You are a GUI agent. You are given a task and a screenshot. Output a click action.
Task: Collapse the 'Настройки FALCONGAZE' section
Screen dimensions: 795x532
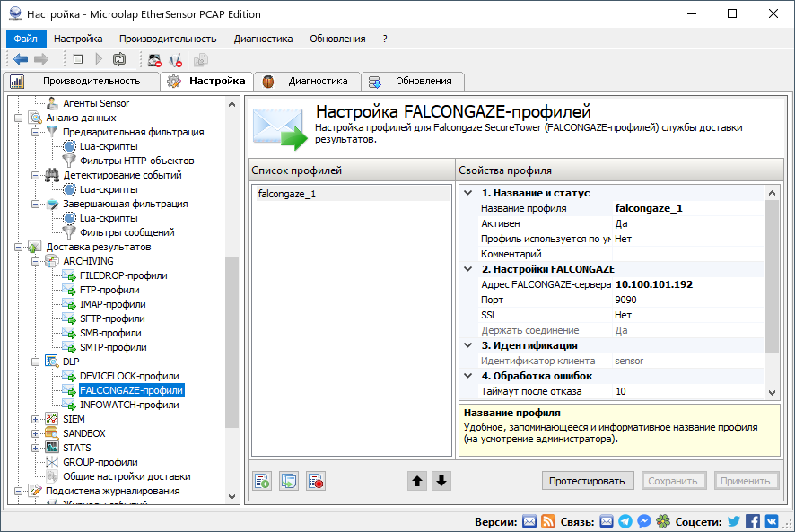tap(466, 268)
